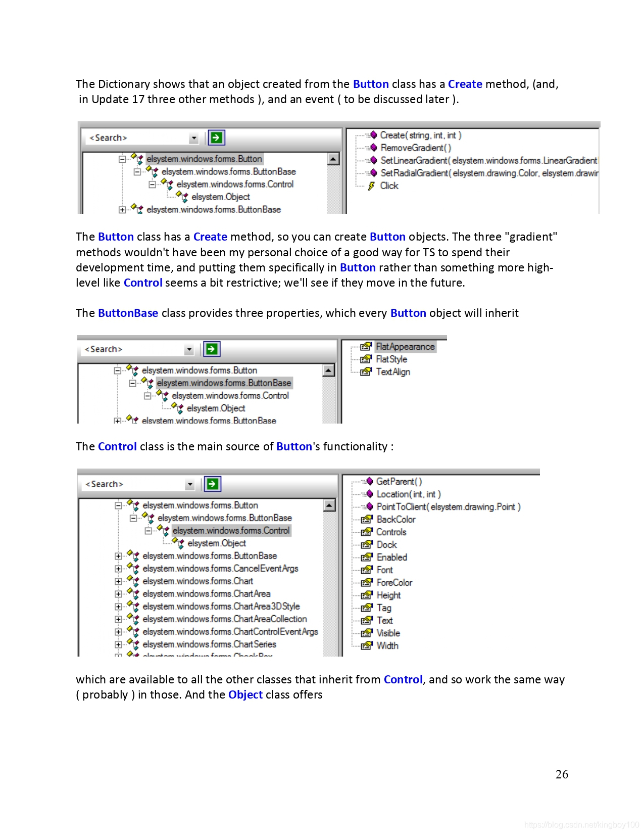
Task: Expand the elsystem.windows.forms.ChartAreaCollection node
Action: [118, 619]
